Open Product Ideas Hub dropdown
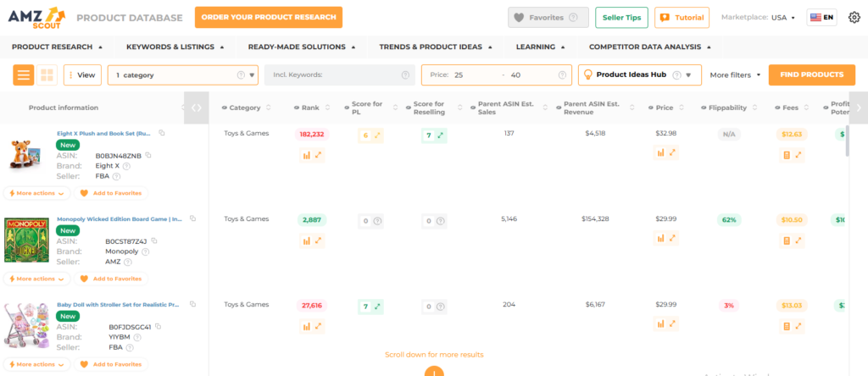Image resolution: width=868 pixels, height=376 pixels. click(x=639, y=75)
